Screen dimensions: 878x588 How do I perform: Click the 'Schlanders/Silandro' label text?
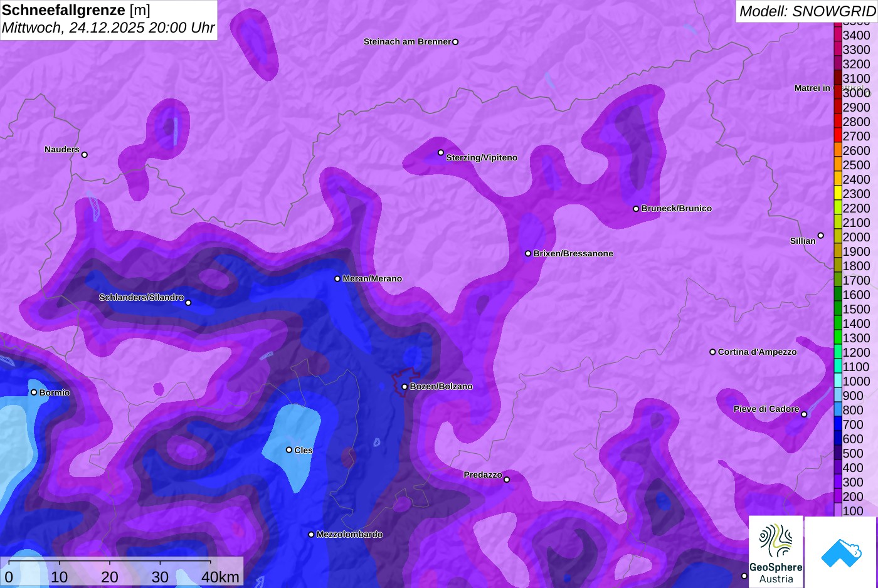[141, 297]
